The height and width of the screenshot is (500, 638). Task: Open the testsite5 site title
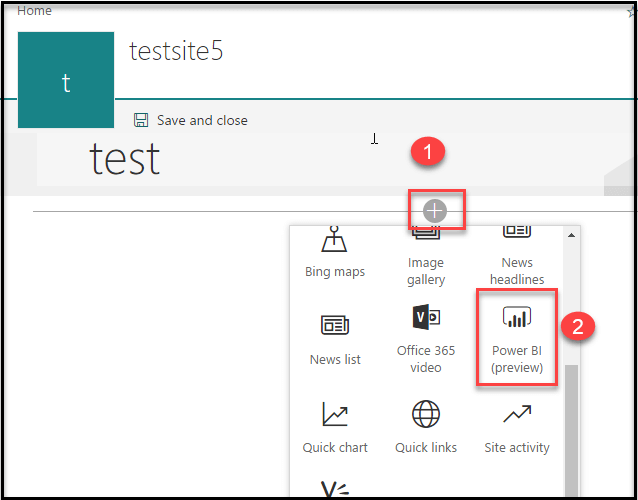pyautogui.click(x=176, y=52)
